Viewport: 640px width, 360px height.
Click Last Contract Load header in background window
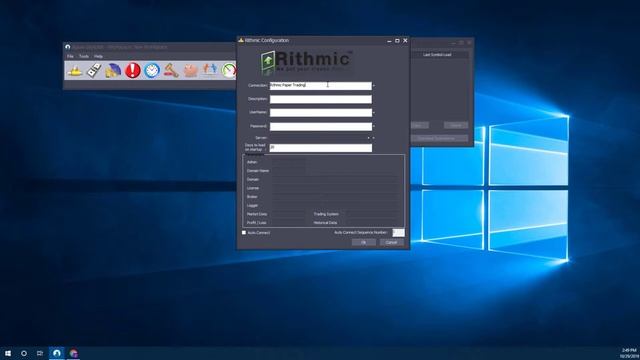pyautogui.click(x=437, y=55)
